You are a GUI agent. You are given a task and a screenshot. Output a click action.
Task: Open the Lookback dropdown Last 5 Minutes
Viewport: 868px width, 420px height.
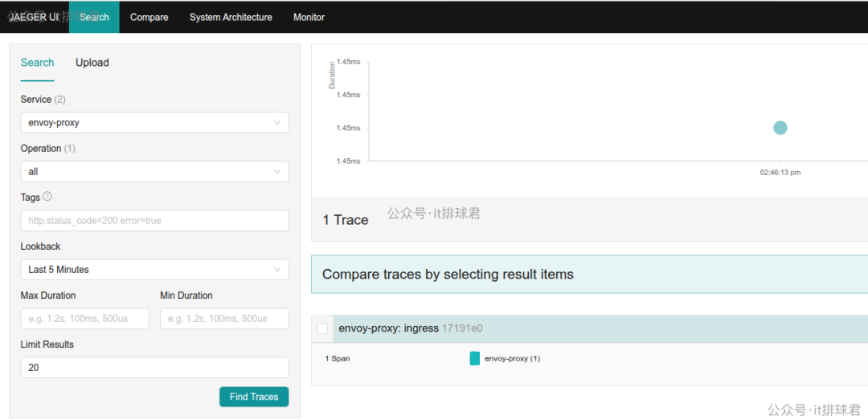point(154,270)
